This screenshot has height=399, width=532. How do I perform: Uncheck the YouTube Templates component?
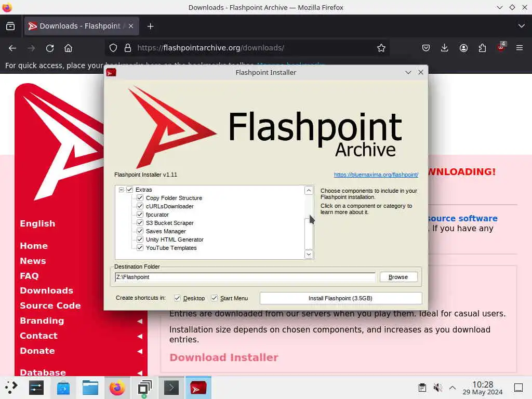(140, 248)
